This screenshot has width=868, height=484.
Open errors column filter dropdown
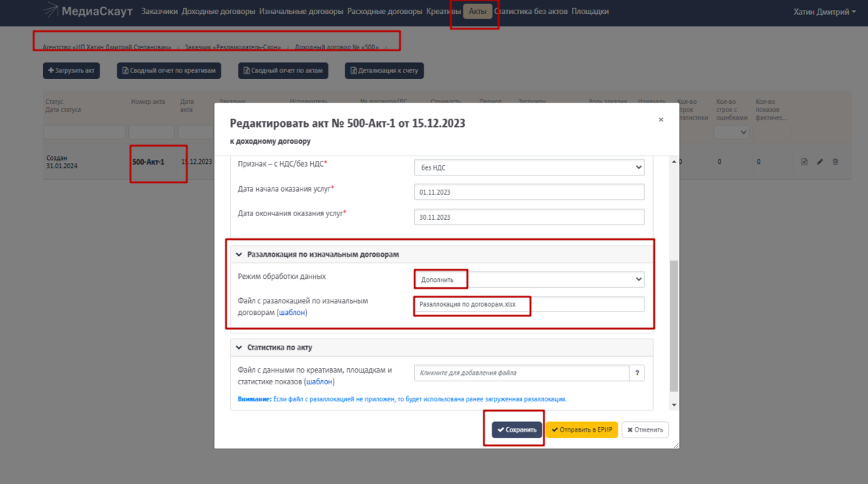731,132
